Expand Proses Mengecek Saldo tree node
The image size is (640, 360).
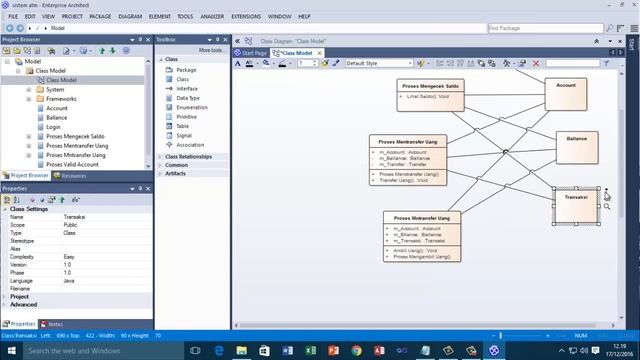[x=29, y=136]
